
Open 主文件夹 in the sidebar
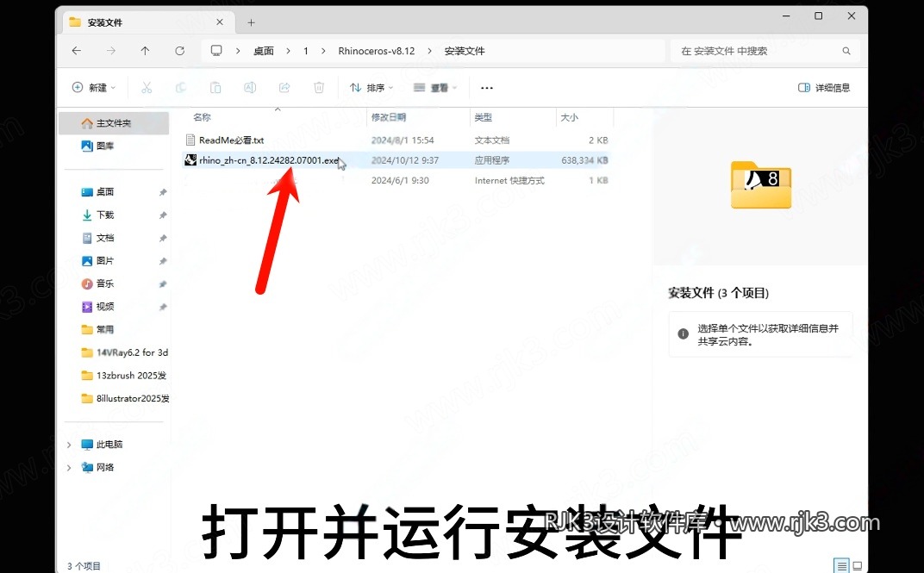114,123
